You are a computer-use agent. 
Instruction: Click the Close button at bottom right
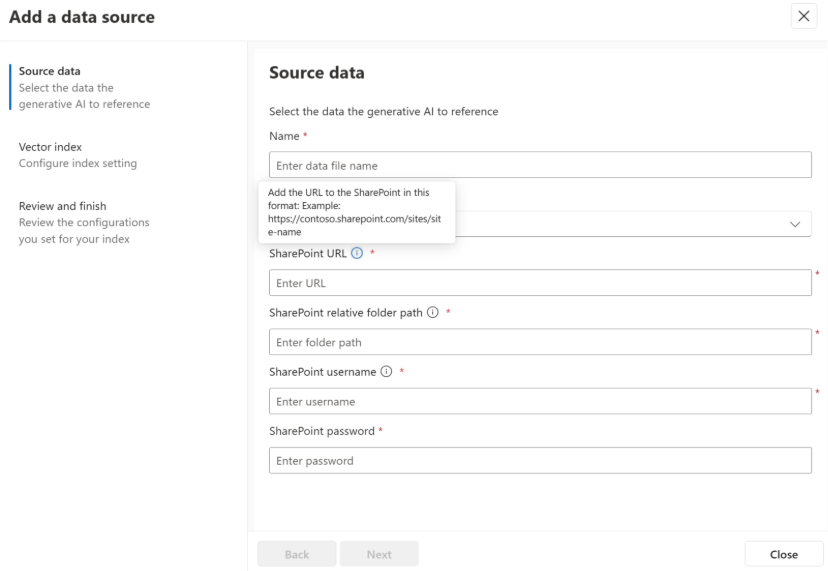783,554
